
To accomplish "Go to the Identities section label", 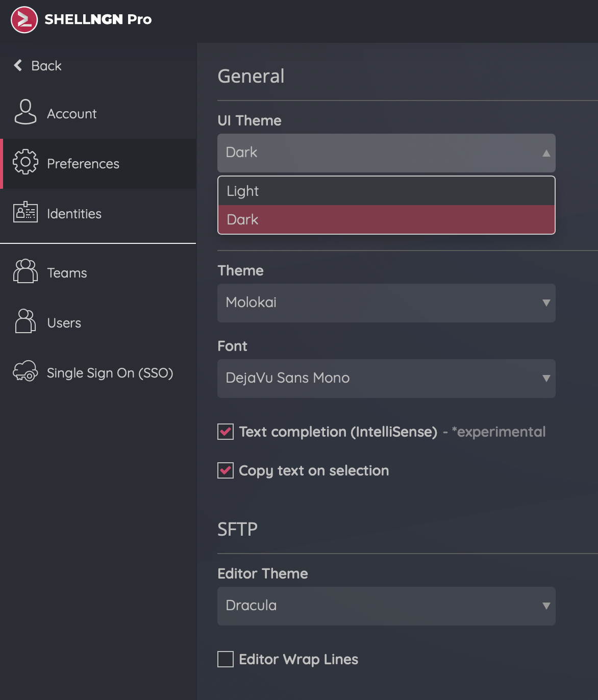I will click(x=74, y=214).
